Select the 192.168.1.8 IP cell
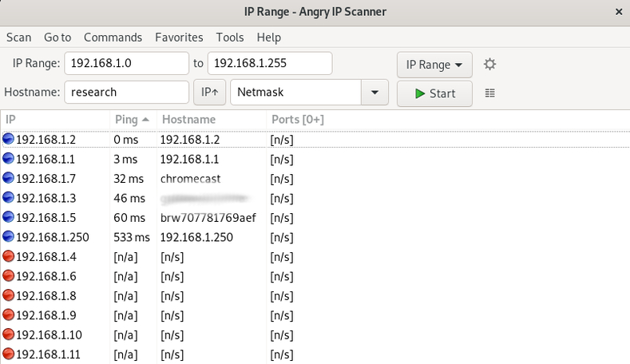Image resolution: width=630 pixels, height=364 pixels. click(x=46, y=295)
